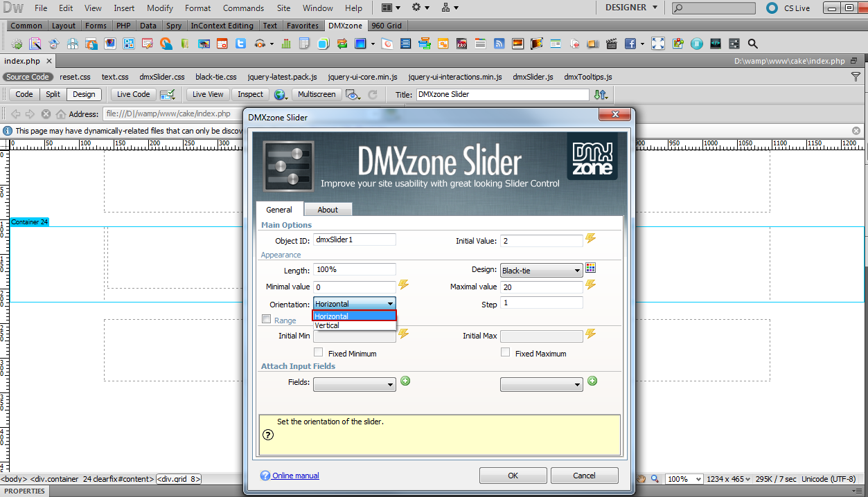Open the dmxSlider.css related file
Image resolution: width=868 pixels, height=497 pixels.
[x=162, y=77]
